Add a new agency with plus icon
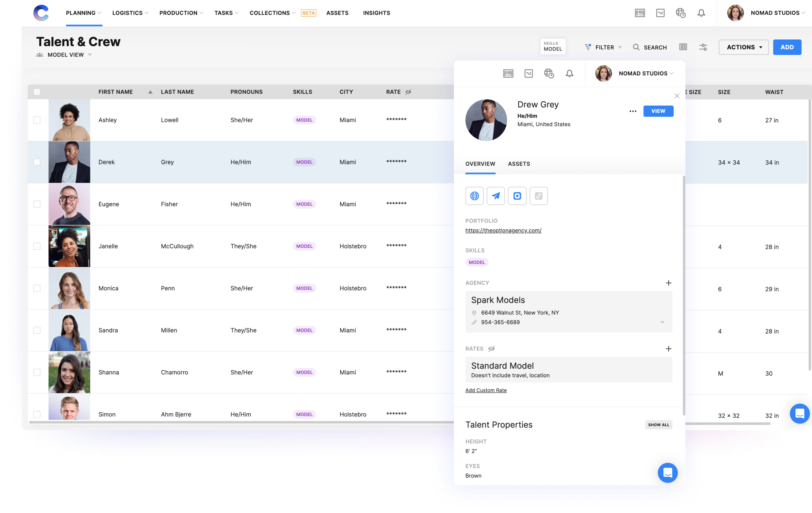 [x=668, y=283]
